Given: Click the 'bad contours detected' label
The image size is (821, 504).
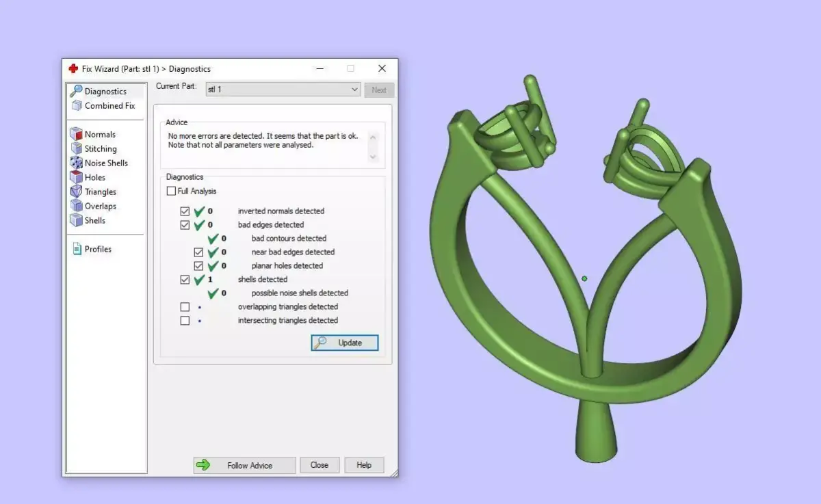Looking at the screenshot, I should [x=289, y=238].
